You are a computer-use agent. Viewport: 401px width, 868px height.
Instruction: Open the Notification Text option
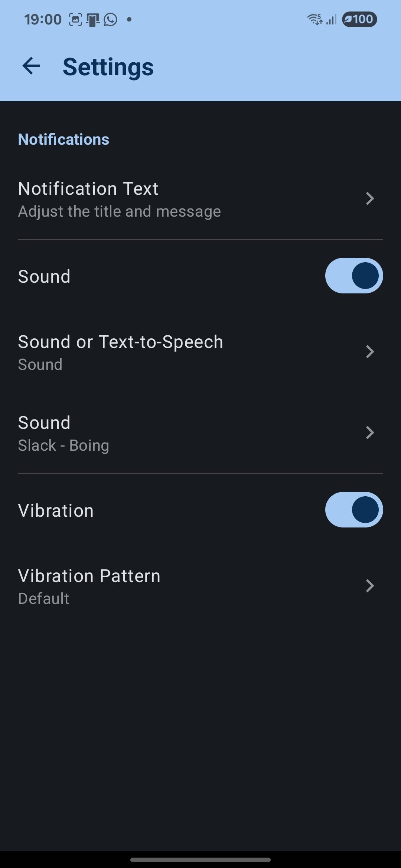[119, 199]
